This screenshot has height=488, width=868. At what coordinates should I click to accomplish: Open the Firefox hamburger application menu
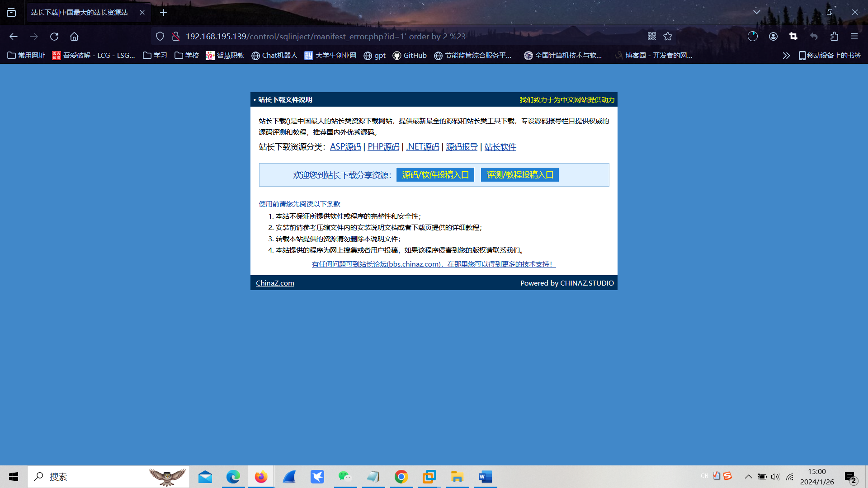pos(854,37)
